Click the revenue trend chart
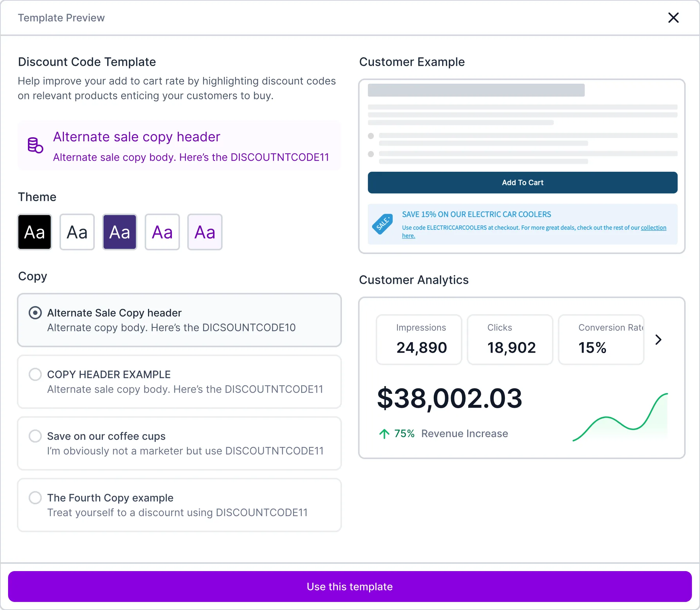 click(620, 417)
